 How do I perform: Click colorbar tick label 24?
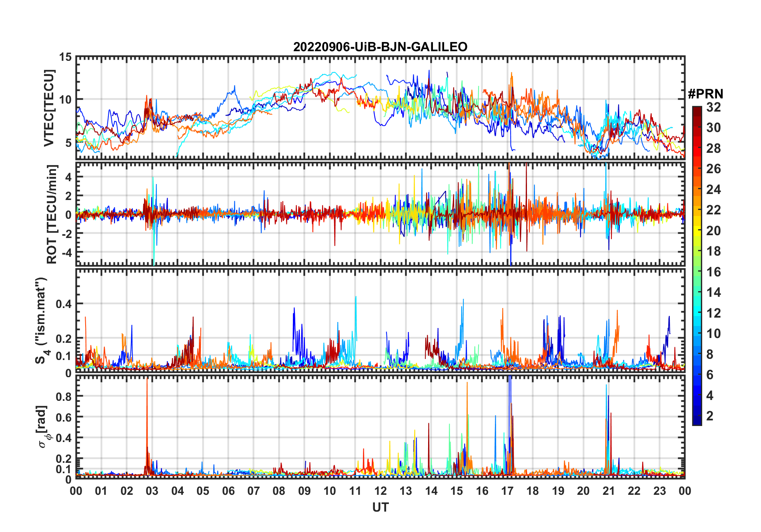(713, 190)
